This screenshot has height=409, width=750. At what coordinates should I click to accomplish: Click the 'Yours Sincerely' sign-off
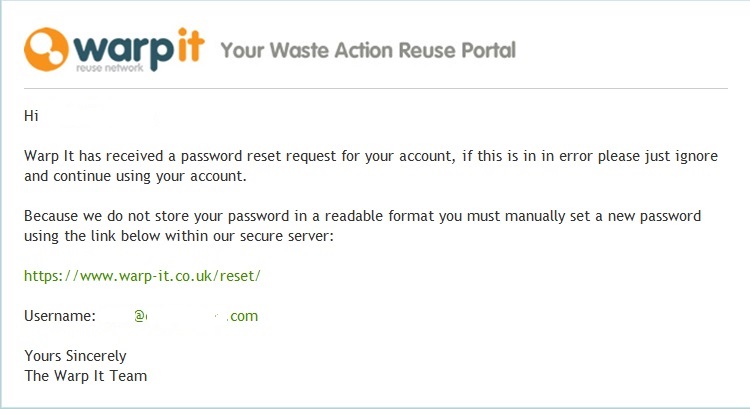coord(75,356)
